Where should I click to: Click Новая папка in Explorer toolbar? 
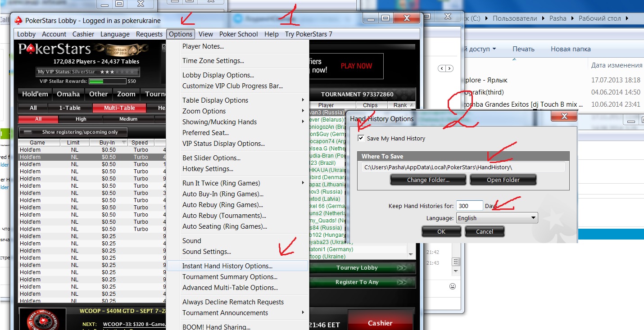[x=571, y=49]
